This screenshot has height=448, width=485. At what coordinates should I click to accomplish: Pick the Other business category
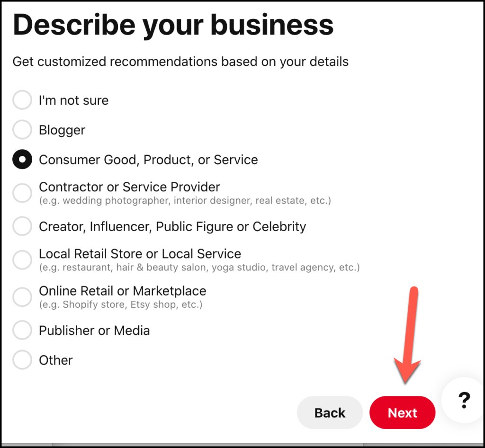tap(22, 360)
